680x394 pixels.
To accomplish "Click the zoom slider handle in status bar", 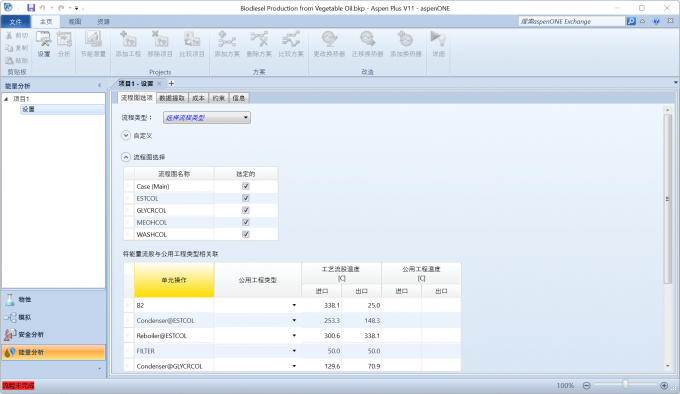I will tap(625, 385).
